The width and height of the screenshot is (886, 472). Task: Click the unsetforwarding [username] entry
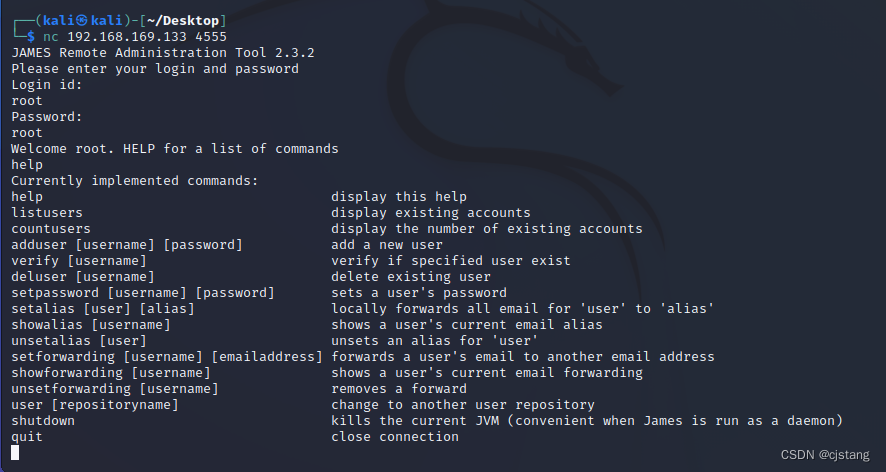115,389
